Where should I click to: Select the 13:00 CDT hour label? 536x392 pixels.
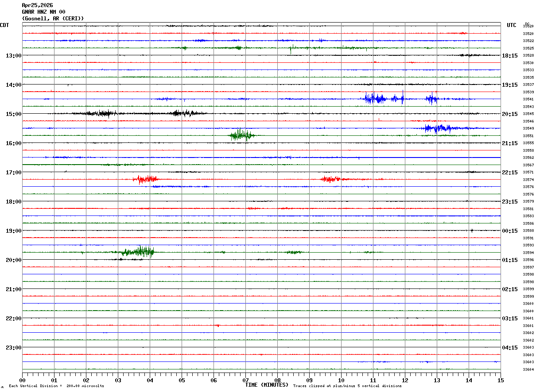pyautogui.click(x=13, y=56)
